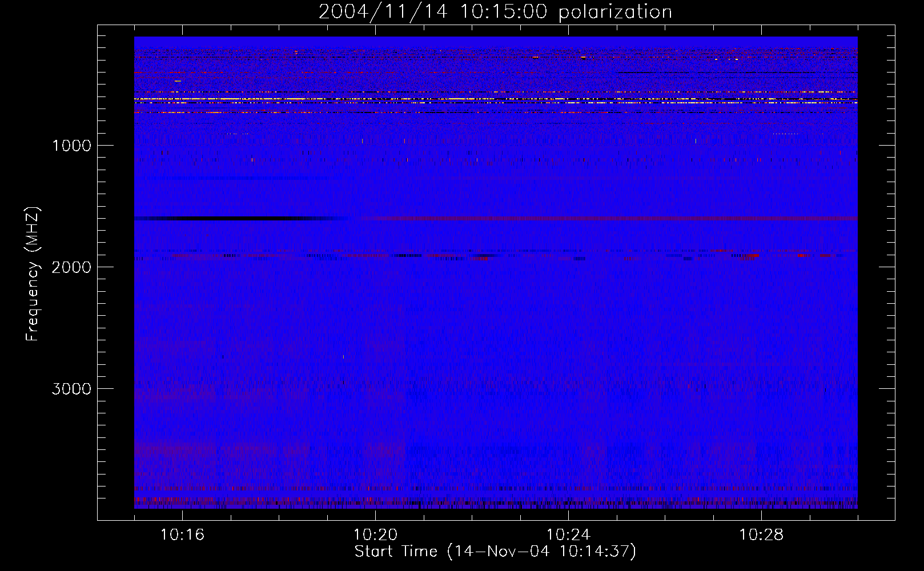Click the 10:24 time tick label
This screenshot has width=924, height=571.
pyautogui.click(x=568, y=534)
